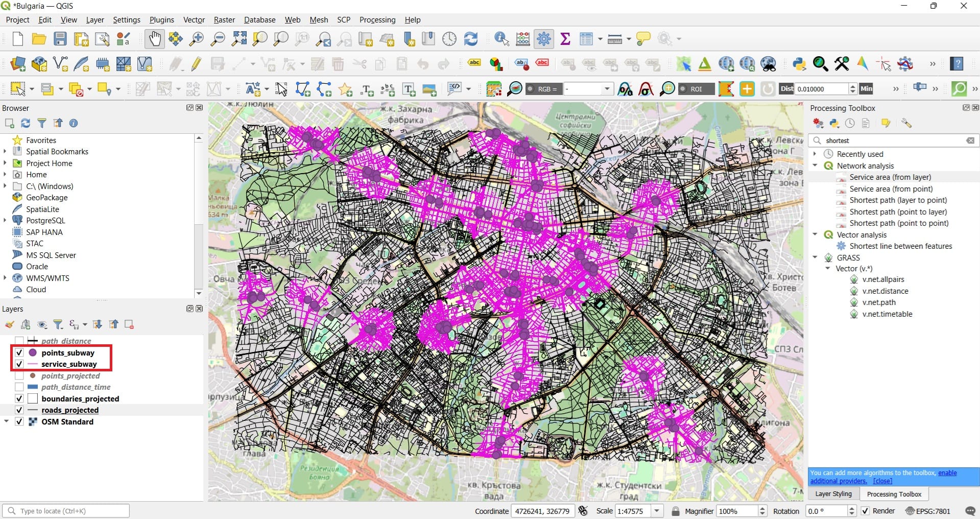Image resolution: width=980 pixels, height=519 pixels.
Task: Click the [close] link in toolbox hint
Action: 882,481
